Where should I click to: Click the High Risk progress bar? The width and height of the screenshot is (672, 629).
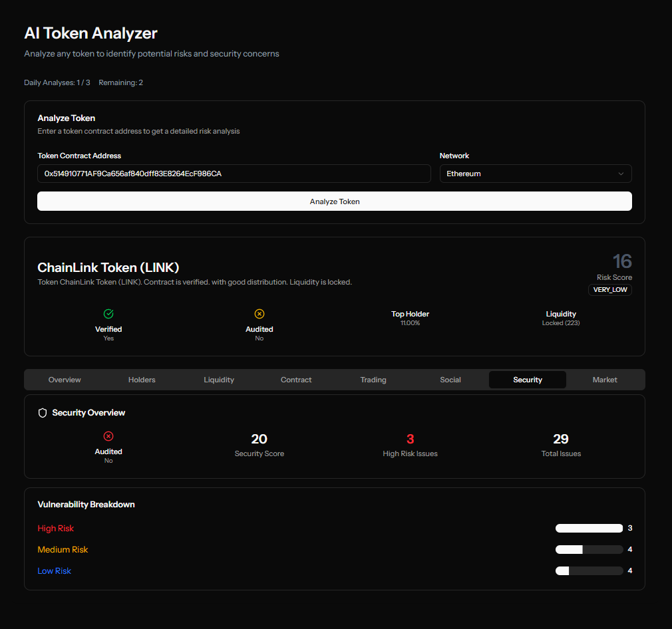589,529
